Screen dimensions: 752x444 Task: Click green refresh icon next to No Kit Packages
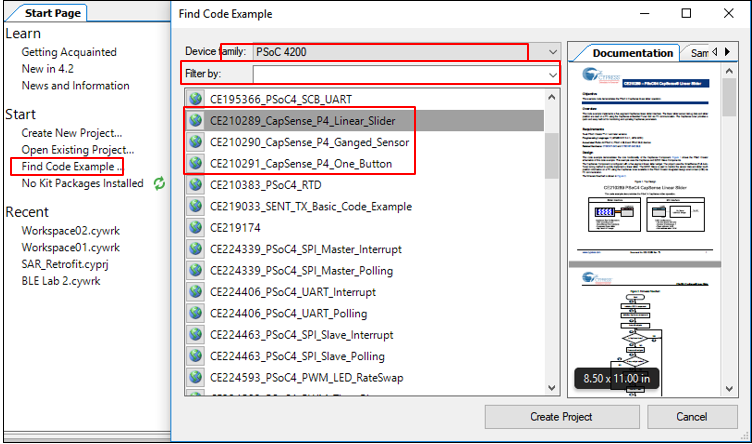pyautogui.click(x=159, y=183)
